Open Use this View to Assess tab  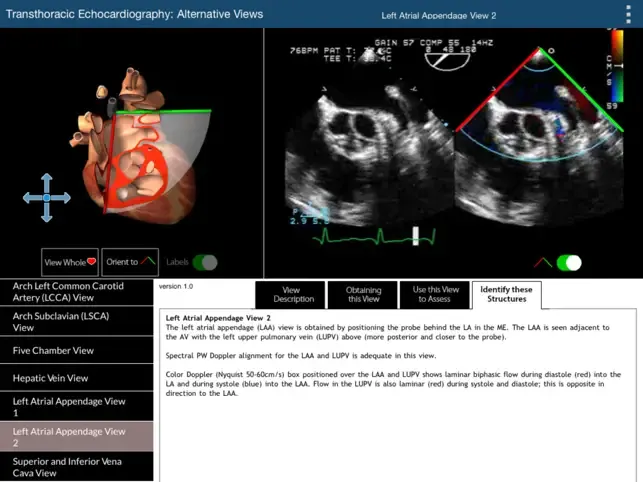pyautogui.click(x=435, y=295)
